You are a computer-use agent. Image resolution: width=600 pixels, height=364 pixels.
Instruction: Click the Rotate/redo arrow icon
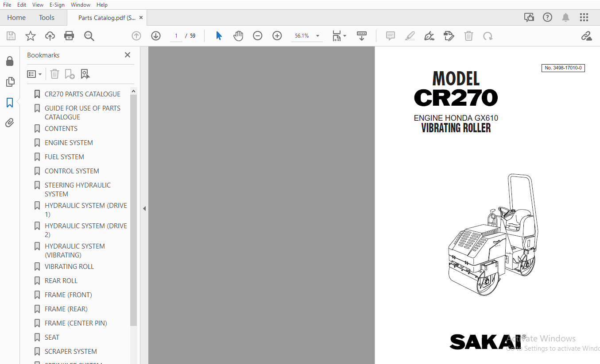click(488, 36)
